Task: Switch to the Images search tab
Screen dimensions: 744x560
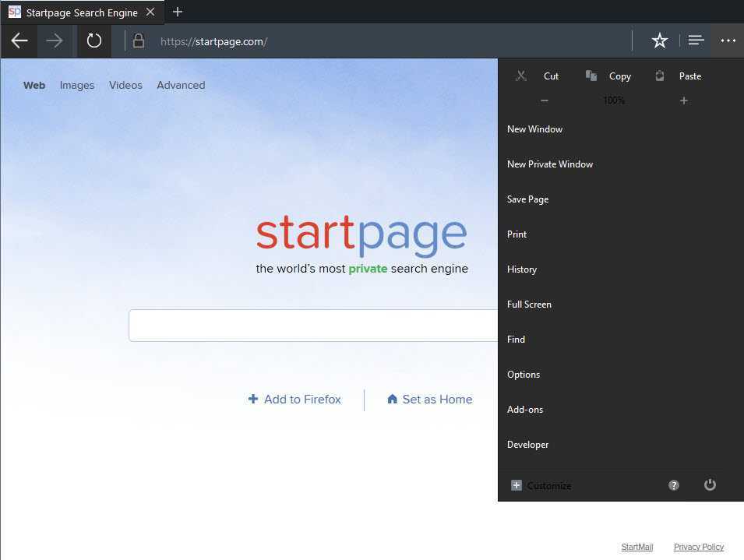Action: [77, 86]
